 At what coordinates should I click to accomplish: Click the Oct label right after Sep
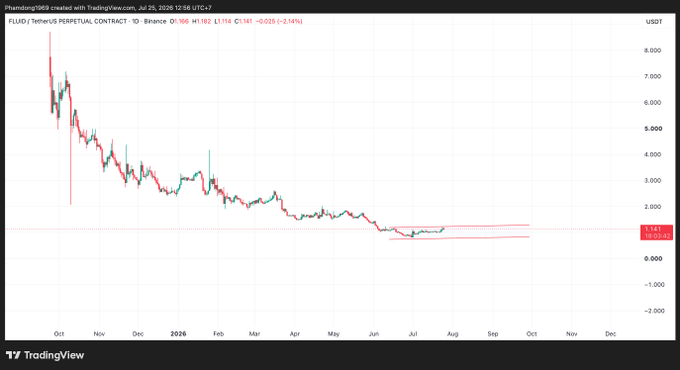tap(532, 334)
